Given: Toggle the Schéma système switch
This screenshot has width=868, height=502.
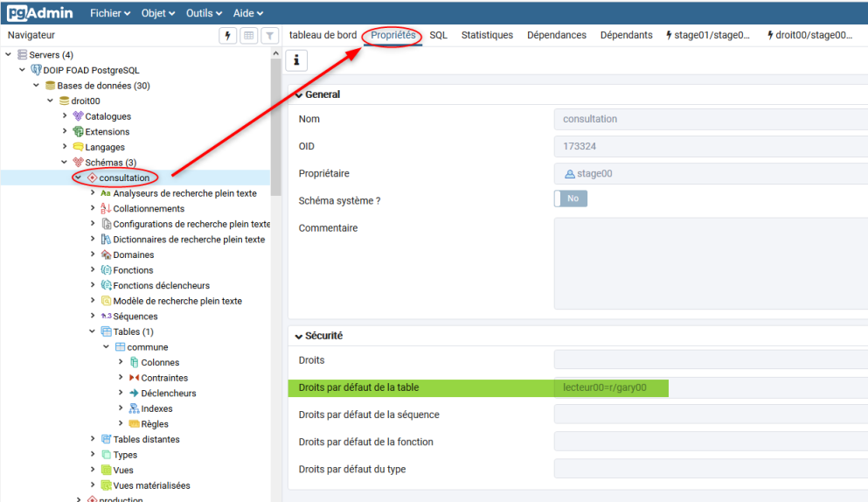Looking at the screenshot, I should [571, 199].
